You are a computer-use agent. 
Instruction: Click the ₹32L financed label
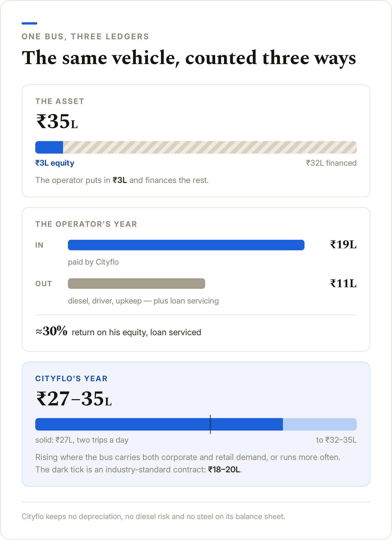point(331,163)
